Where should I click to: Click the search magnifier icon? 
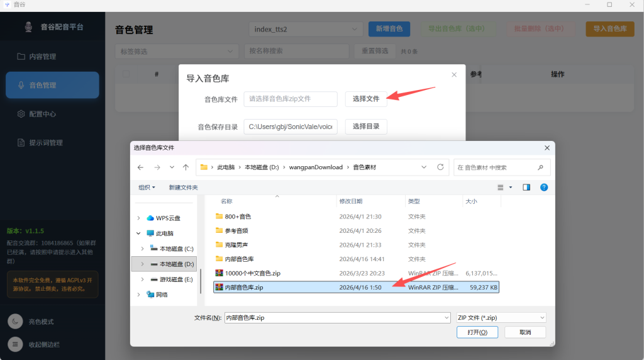pos(540,167)
